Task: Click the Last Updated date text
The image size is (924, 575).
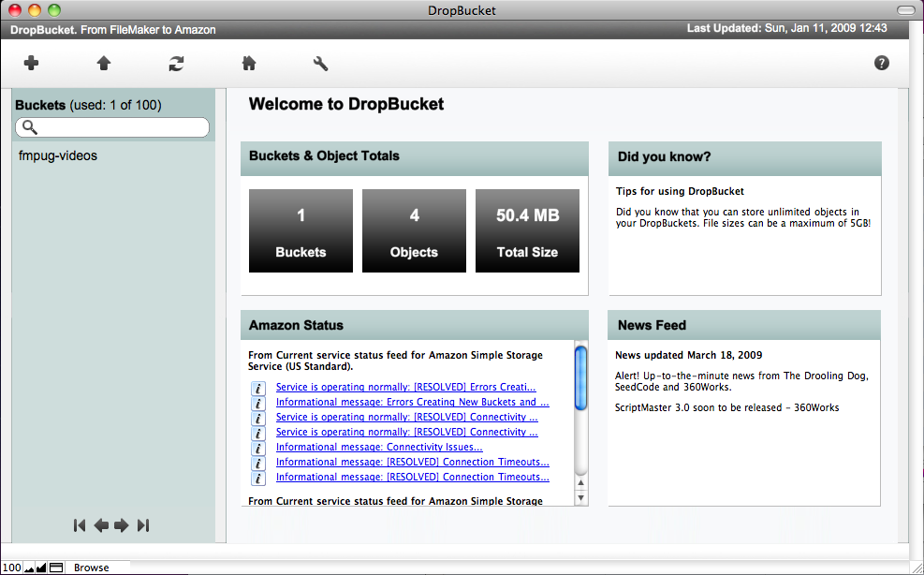Action: 786,28
